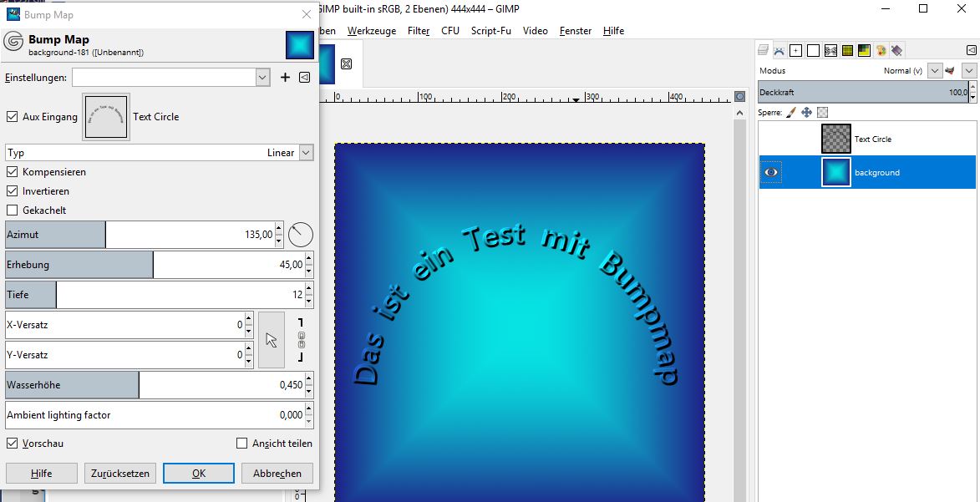
Task: Toggle the Aux Eingang checkbox
Action: coord(12,116)
